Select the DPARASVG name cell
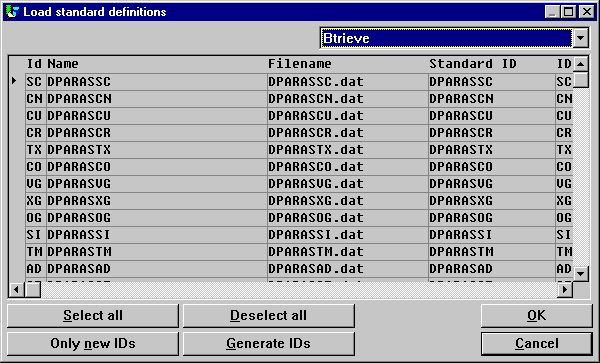Screen dimensions: 600x363 coord(157,184)
